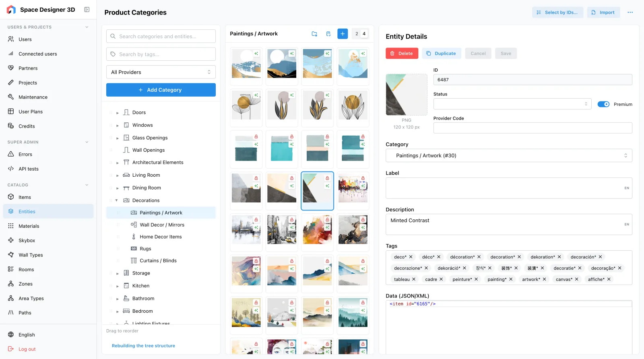Click the Provider Code input field
The height and width of the screenshot is (359, 644).
click(x=533, y=128)
